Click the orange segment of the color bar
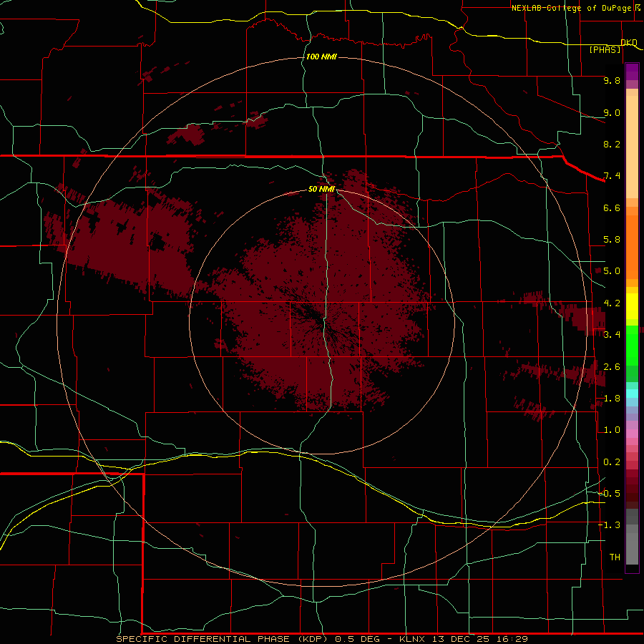 click(632, 246)
